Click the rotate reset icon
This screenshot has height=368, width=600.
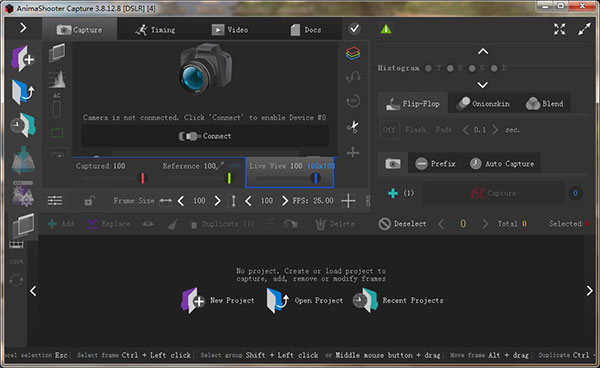pos(353,101)
